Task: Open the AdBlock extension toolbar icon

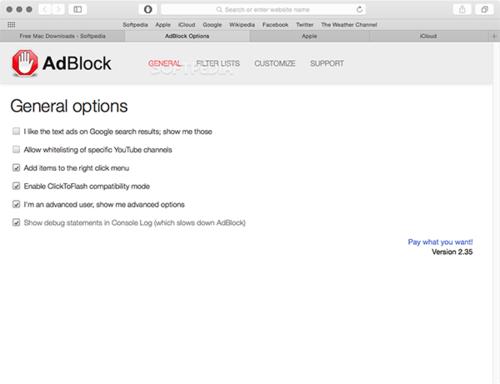Action: point(148,9)
